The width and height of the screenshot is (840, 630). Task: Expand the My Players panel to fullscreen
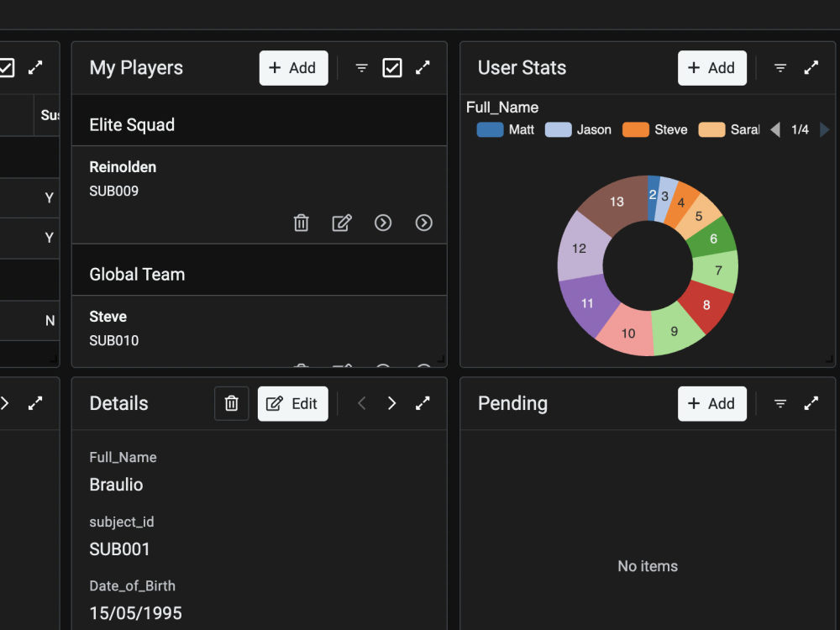(423, 67)
